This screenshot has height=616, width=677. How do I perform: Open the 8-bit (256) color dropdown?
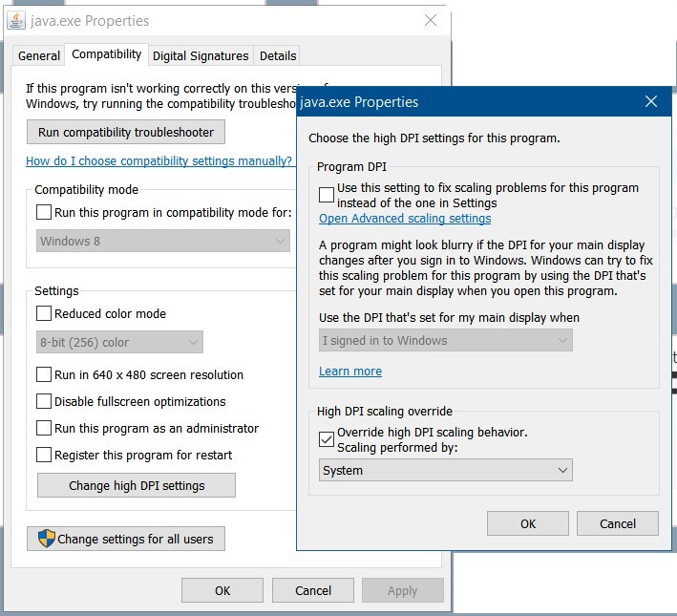119,342
